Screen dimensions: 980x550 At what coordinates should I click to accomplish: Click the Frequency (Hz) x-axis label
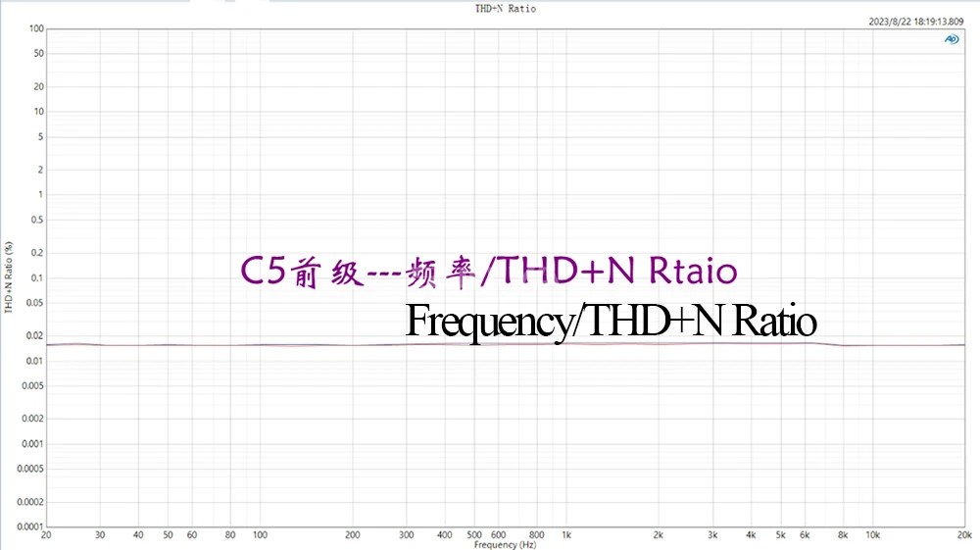[505, 544]
